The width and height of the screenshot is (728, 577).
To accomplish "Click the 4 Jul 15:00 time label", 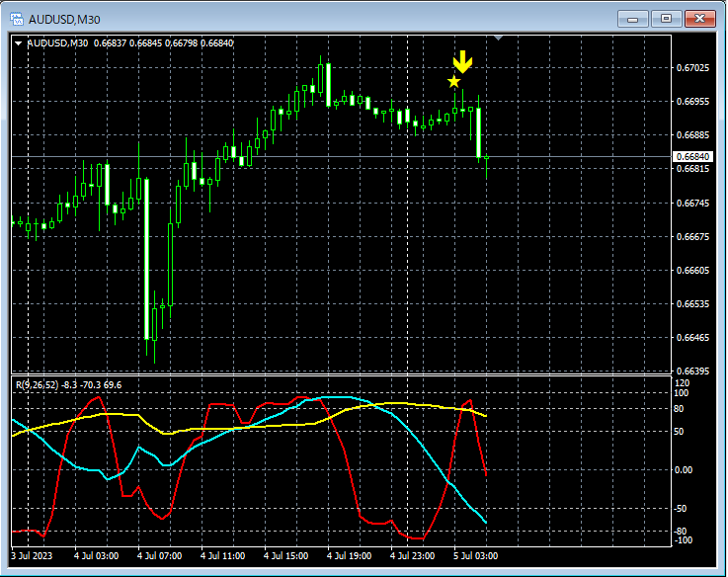I will click(285, 555).
